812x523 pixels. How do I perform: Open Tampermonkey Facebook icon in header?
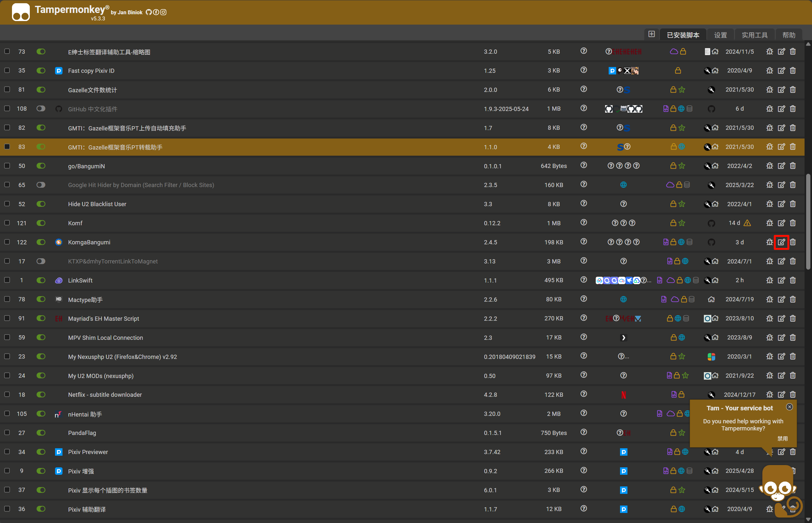tap(156, 12)
